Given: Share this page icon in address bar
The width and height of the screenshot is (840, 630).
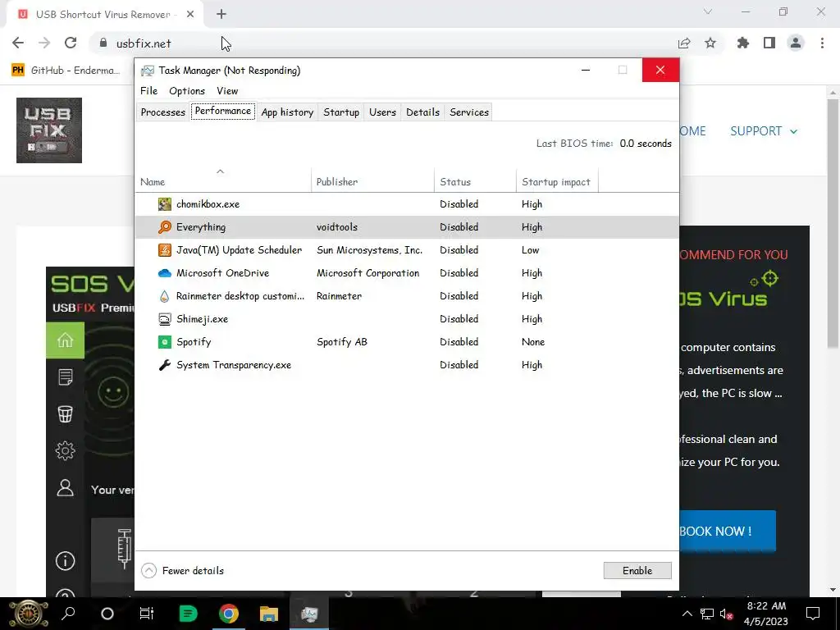Looking at the screenshot, I should pyautogui.click(x=684, y=43).
